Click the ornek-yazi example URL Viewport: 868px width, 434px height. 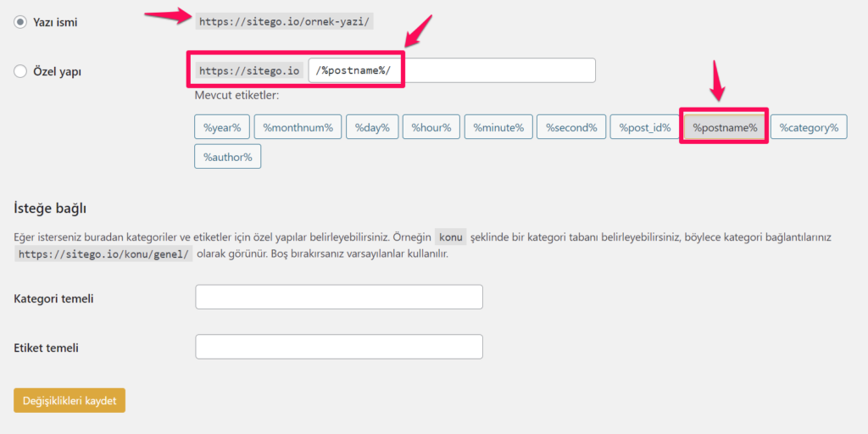[x=284, y=22]
